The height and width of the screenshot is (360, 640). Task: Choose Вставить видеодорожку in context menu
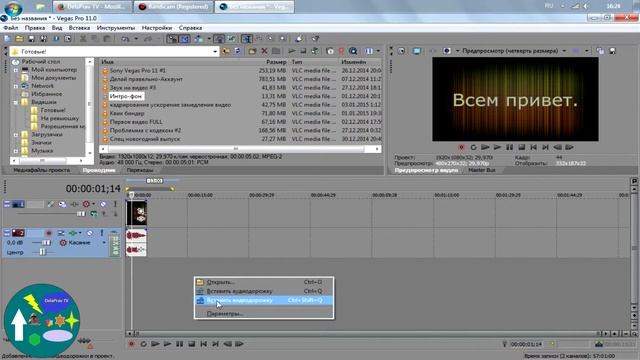pyautogui.click(x=264, y=300)
